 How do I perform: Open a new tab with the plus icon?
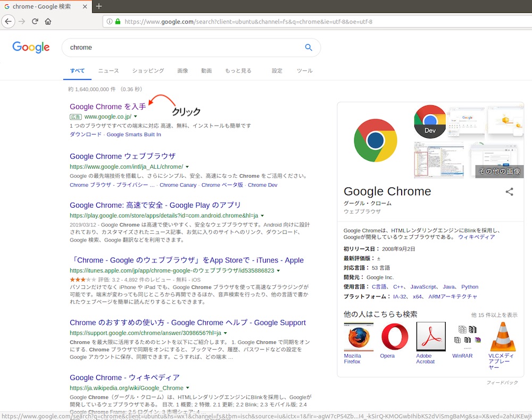coord(99,6)
